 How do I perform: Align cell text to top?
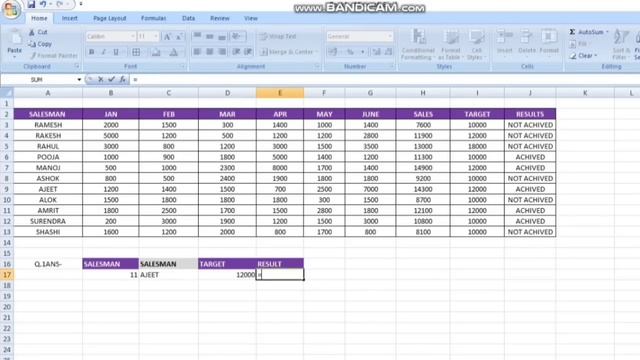[197, 36]
